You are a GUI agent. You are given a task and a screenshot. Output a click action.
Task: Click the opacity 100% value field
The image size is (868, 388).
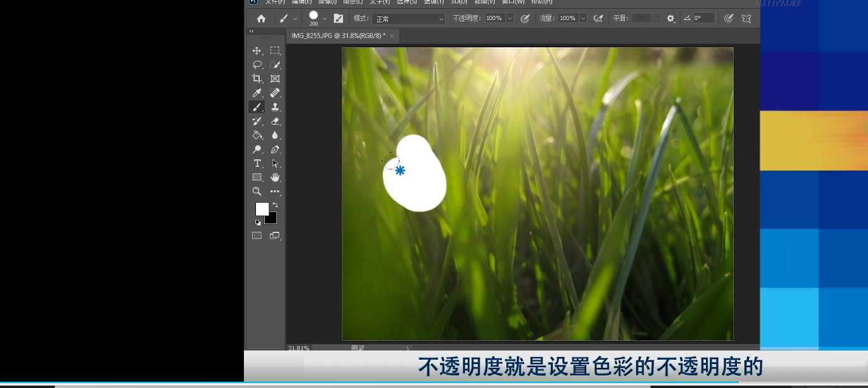coord(495,18)
